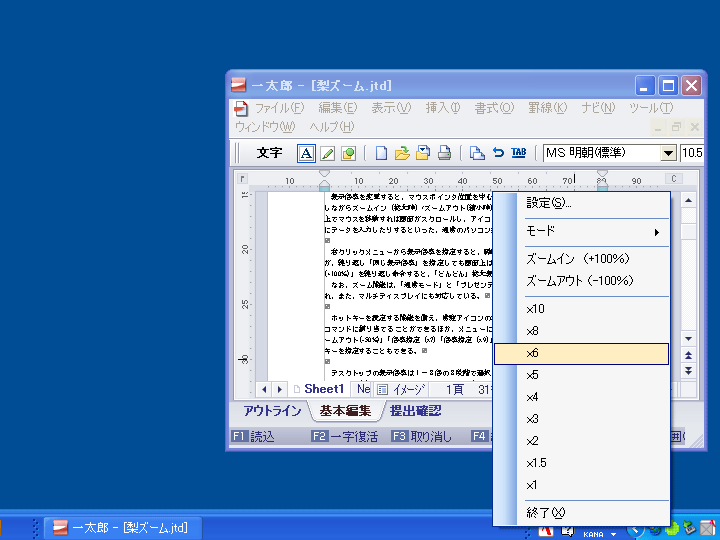Select the x2 zoom level
720x540 pixels.
(x=581, y=442)
